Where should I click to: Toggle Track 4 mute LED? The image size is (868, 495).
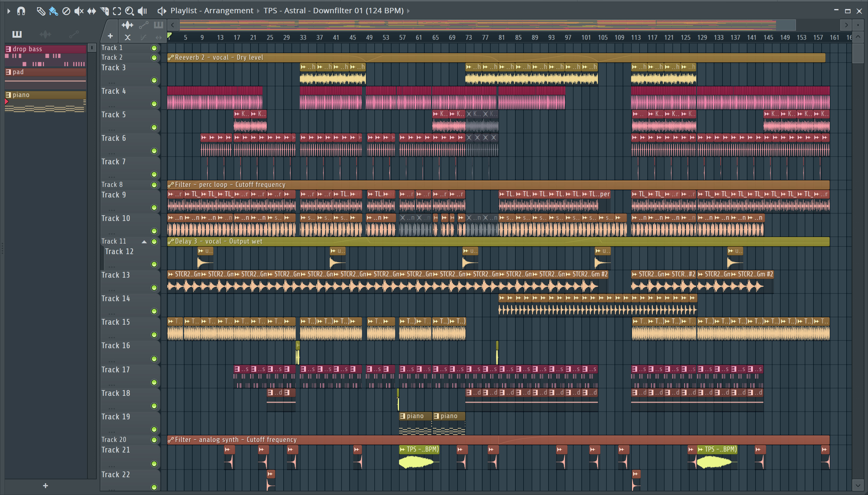[x=154, y=104]
